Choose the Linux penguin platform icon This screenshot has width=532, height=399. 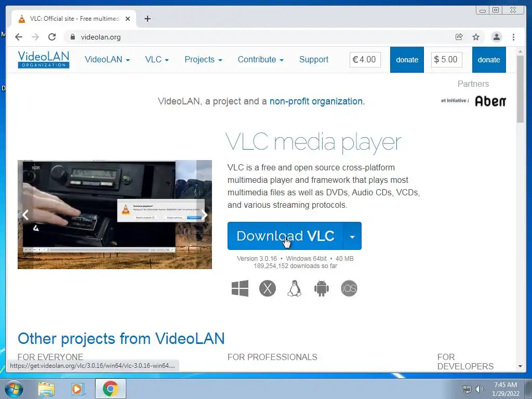pyautogui.click(x=295, y=288)
